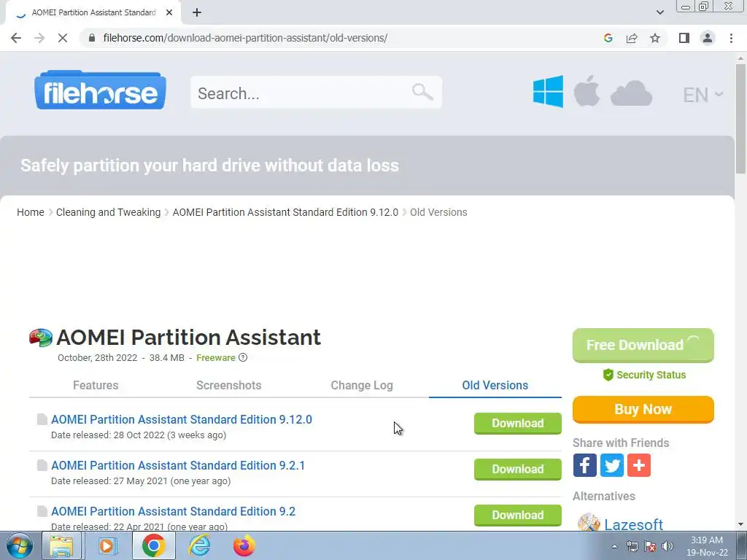Close the AOMEI Partition Assistant tab
747x560 pixels.
[x=169, y=13]
